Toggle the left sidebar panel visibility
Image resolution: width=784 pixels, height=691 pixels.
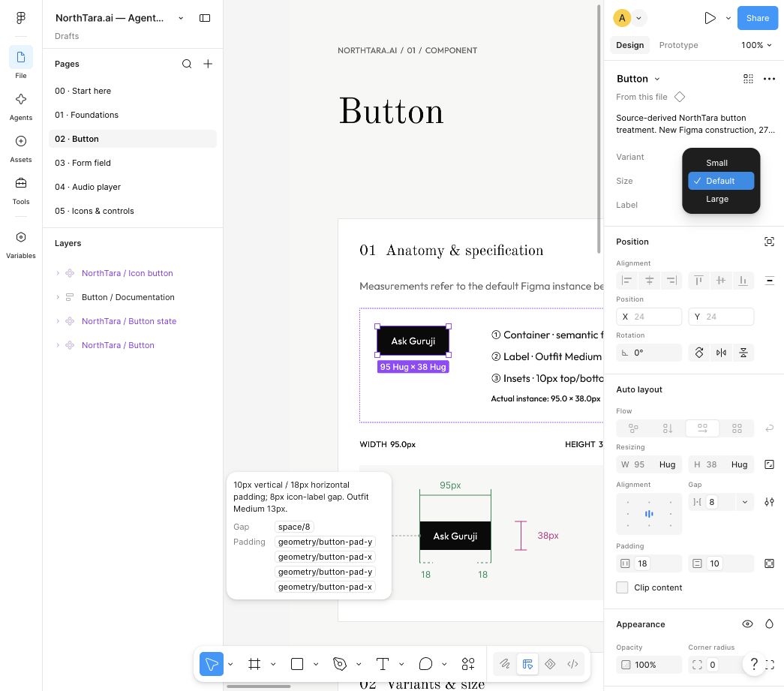point(205,18)
